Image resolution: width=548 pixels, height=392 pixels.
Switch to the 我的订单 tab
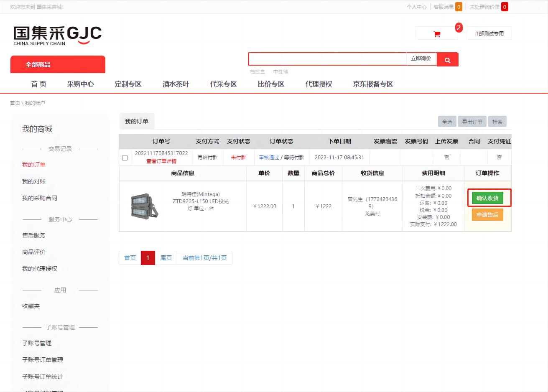point(137,121)
